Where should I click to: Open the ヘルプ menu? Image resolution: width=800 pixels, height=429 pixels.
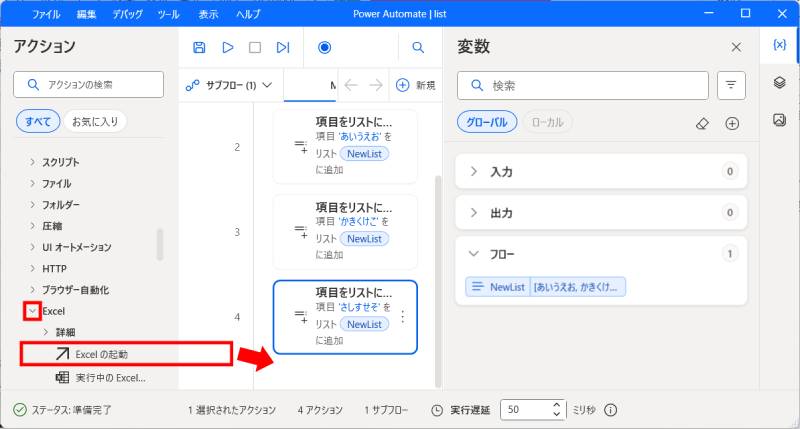[248, 14]
